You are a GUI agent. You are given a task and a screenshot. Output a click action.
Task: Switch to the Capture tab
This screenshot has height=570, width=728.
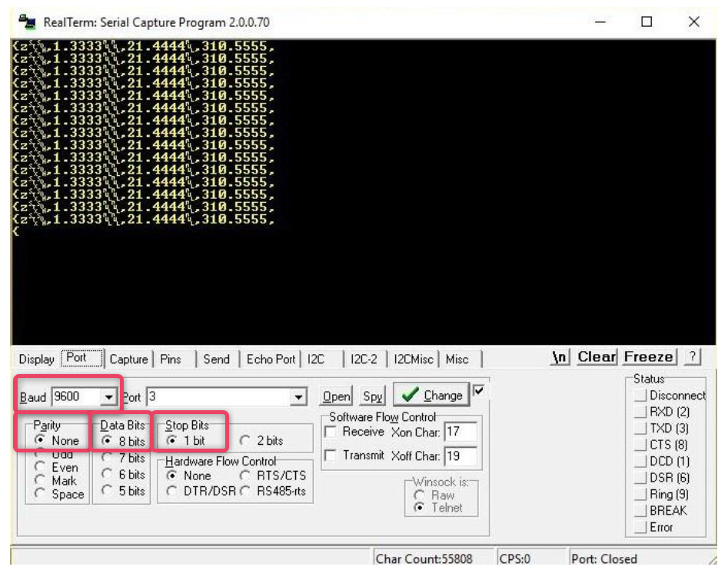pos(128,360)
